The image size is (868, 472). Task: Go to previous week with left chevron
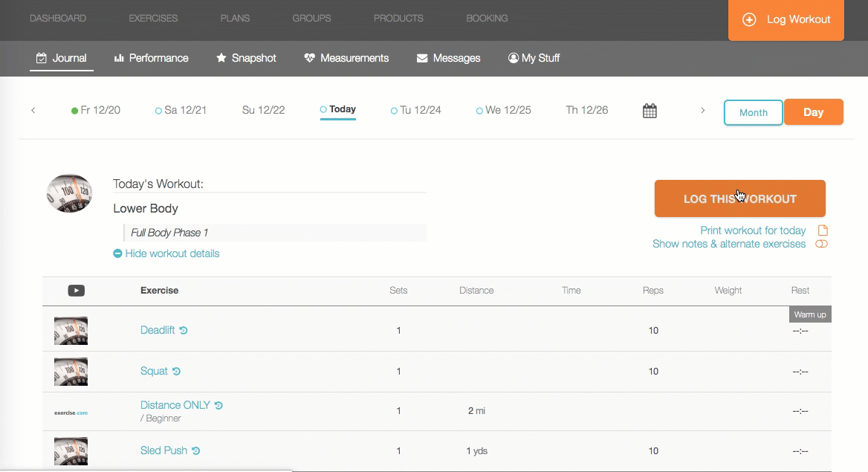[33, 110]
